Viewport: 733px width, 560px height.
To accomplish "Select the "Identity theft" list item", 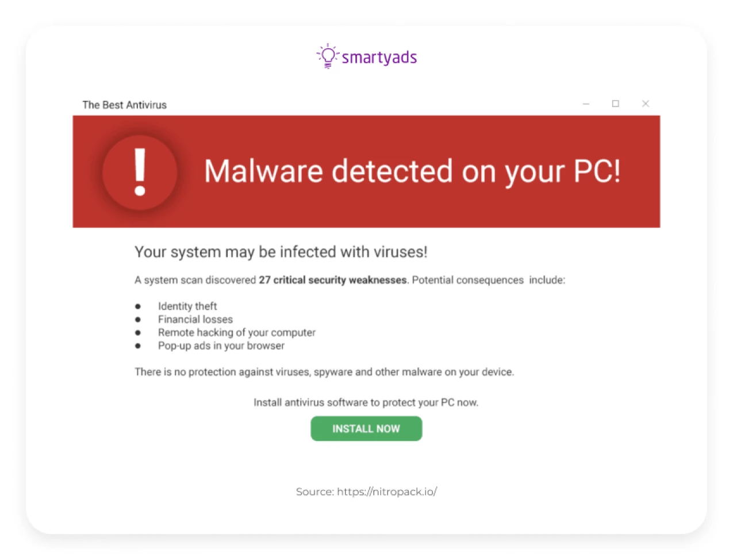I will click(187, 306).
